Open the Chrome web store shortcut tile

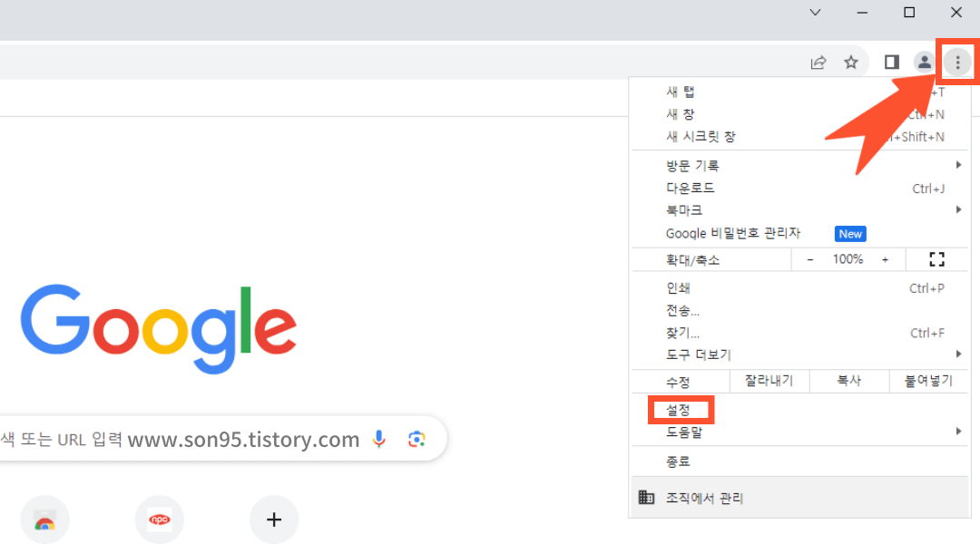click(x=45, y=520)
